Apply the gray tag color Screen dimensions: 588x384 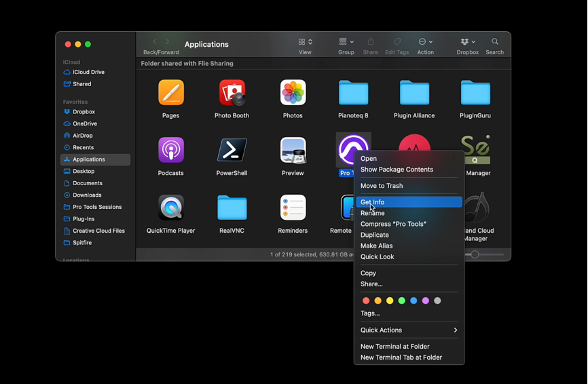pos(437,301)
